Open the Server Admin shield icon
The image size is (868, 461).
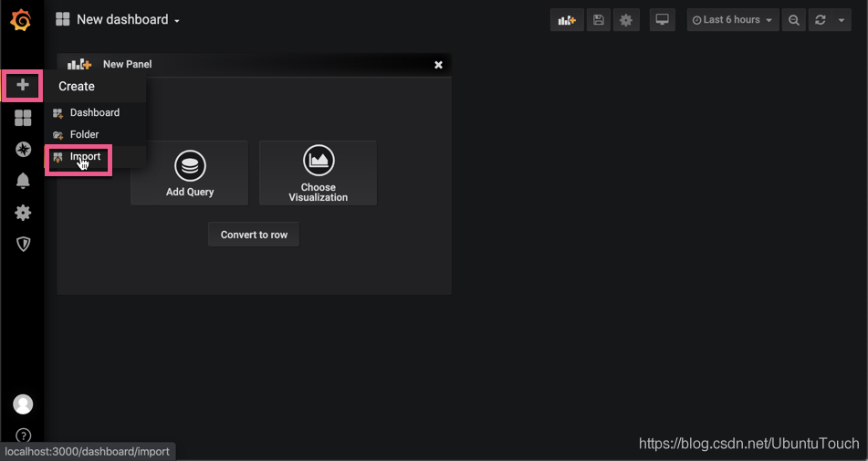tap(23, 244)
